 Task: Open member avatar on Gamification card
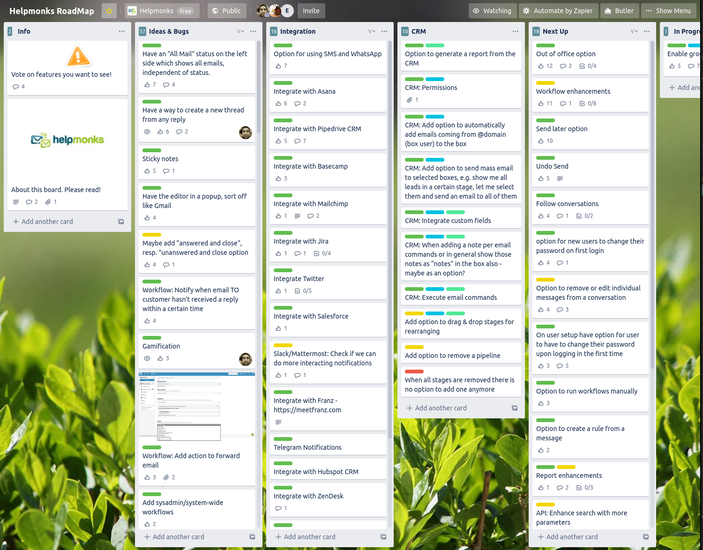click(x=245, y=359)
